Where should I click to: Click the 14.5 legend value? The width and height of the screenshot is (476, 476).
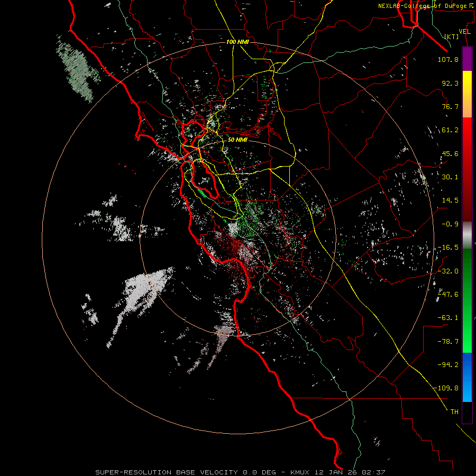(450, 200)
